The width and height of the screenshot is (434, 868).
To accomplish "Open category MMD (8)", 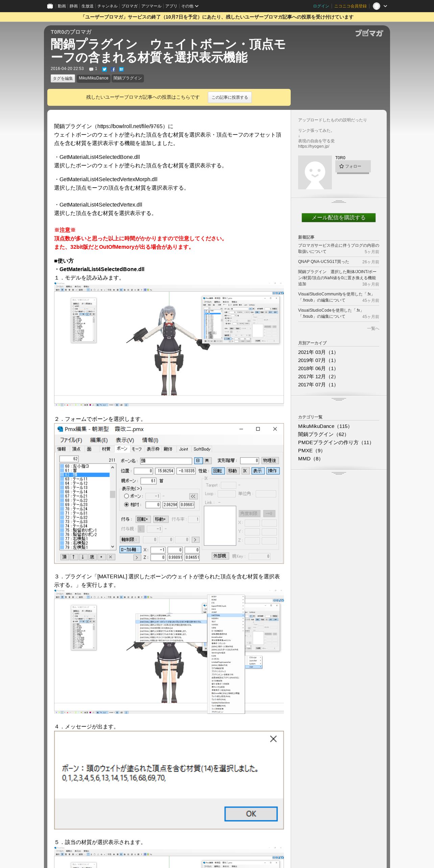I will (x=310, y=459).
